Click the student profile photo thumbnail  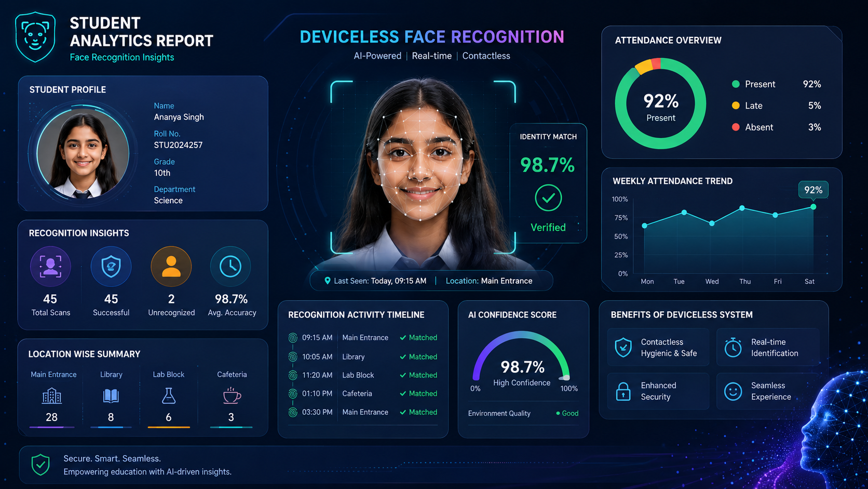pos(83,153)
